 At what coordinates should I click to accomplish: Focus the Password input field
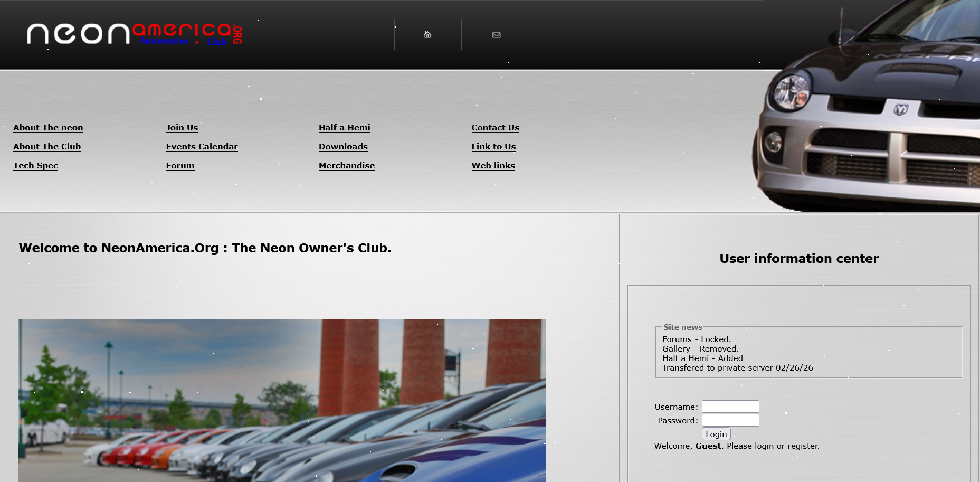[730, 420]
